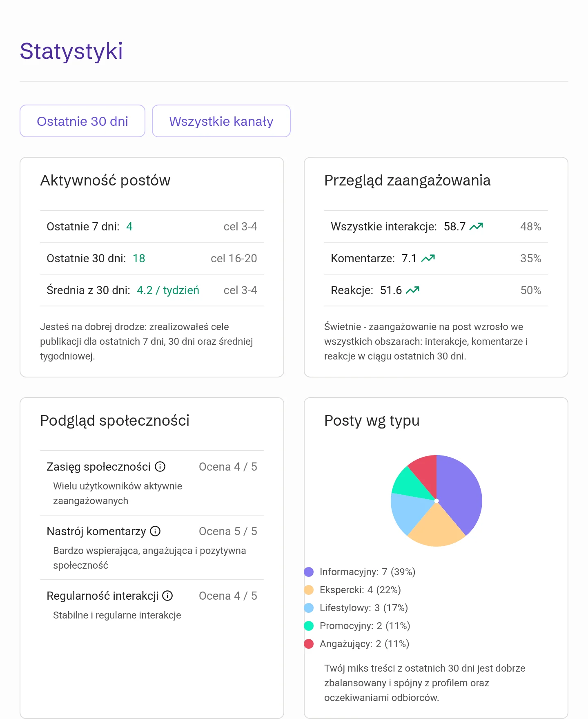Screen dimensions: 588x719
Task: Click the 'Ocena 5 / 5' rating
Action: pyautogui.click(x=228, y=531)
